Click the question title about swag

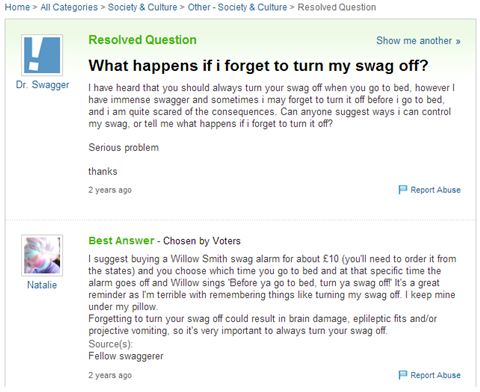[x=258, y=65]
